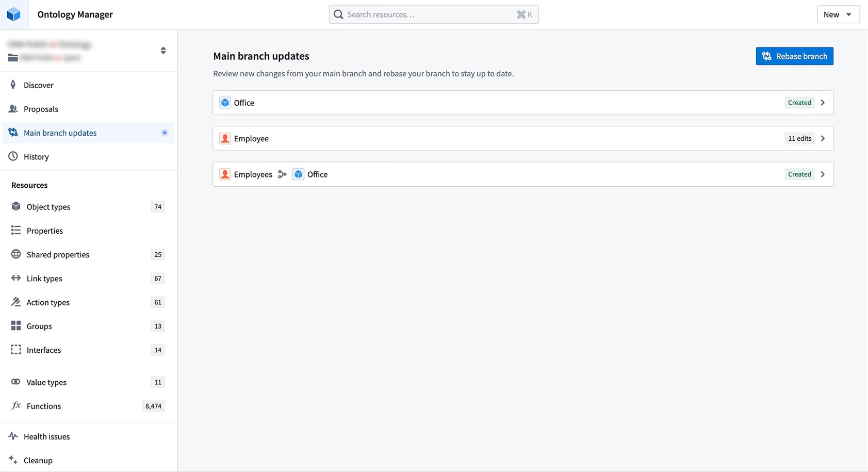Open the History section
868x472 pixels.
coord(36,156)
